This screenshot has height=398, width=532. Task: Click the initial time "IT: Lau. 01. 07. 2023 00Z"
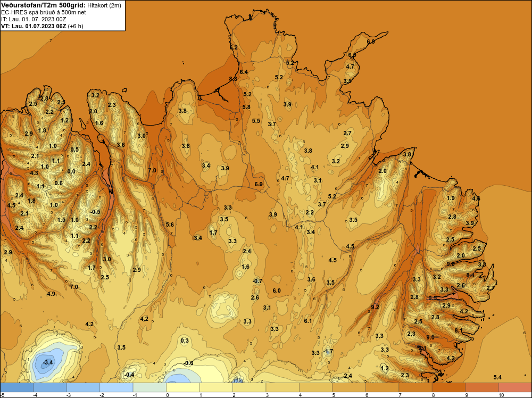34,19
